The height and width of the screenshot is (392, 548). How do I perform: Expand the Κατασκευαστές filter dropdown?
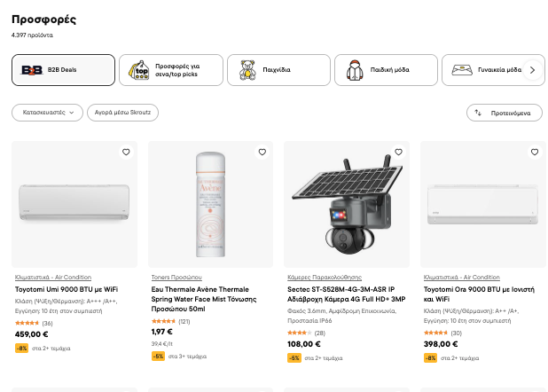pyautogui.click(x=47, y=113)
